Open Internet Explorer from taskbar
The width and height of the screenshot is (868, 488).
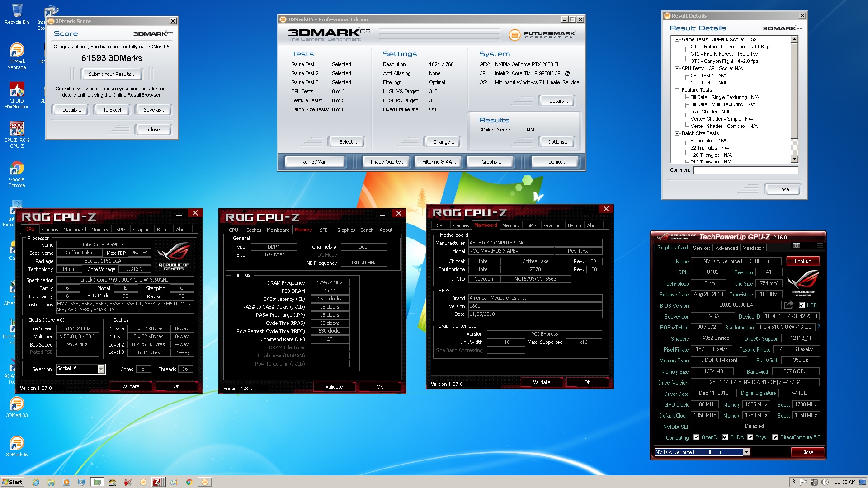pos(36,482)
